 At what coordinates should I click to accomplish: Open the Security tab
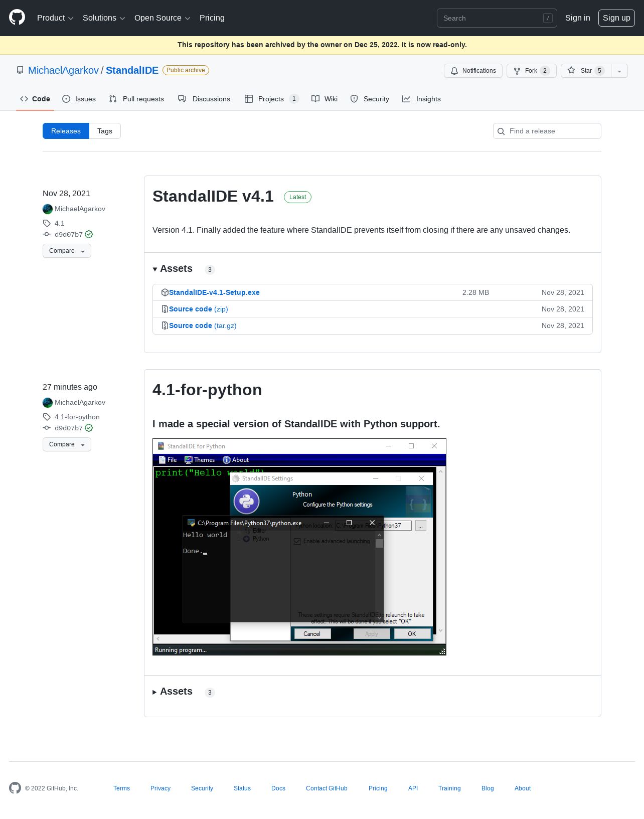(x=370, y=99)
